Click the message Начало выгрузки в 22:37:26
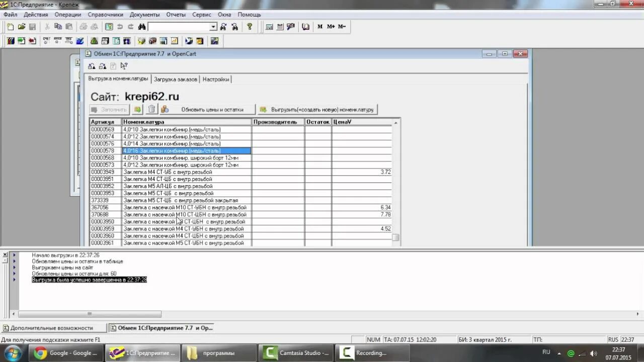Screen dimensions: 644x362 click(x=65, y=255)
